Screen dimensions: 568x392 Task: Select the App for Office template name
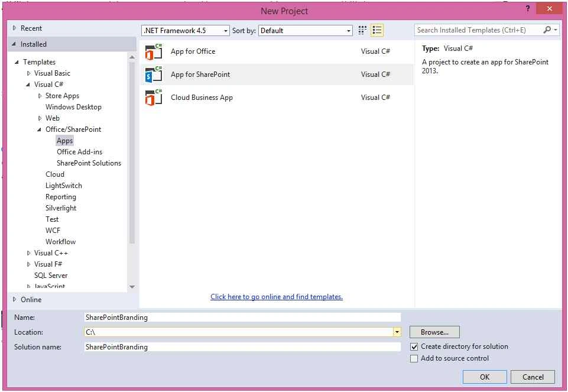point(193,51)
